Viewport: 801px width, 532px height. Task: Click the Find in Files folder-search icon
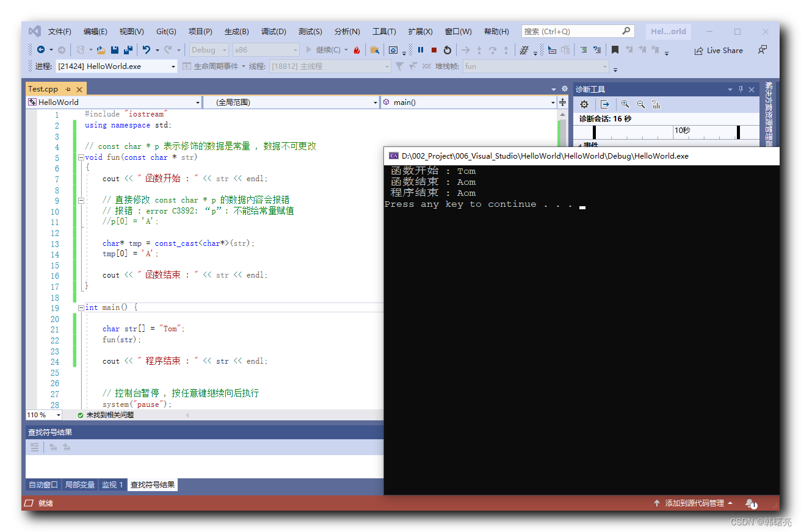[x=375, y=50]
